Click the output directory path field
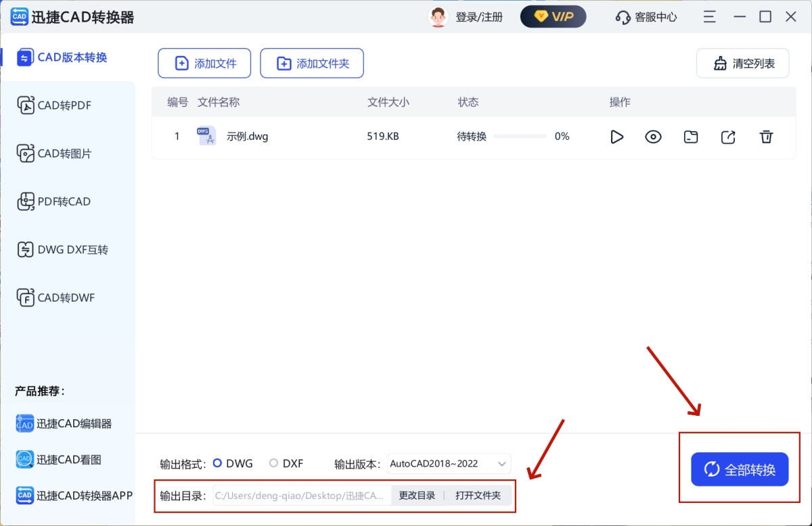 click(x=302, y=496)
